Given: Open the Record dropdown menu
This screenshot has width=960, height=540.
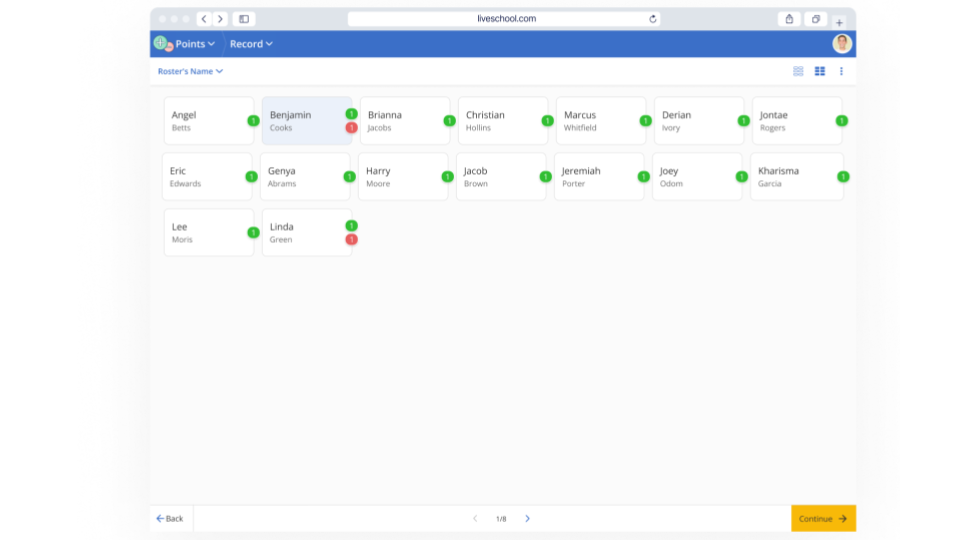Looking at the screenshot, I should [251, 44].
